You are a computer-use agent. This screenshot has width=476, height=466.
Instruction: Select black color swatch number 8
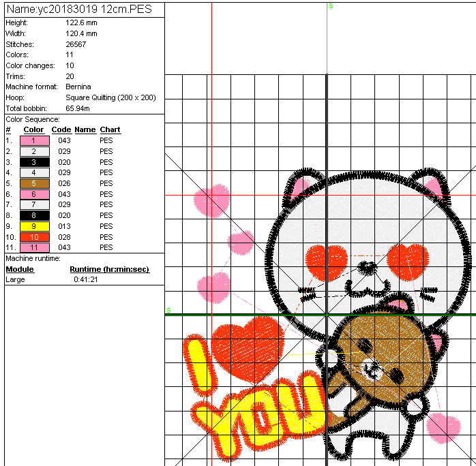[35, 215]
